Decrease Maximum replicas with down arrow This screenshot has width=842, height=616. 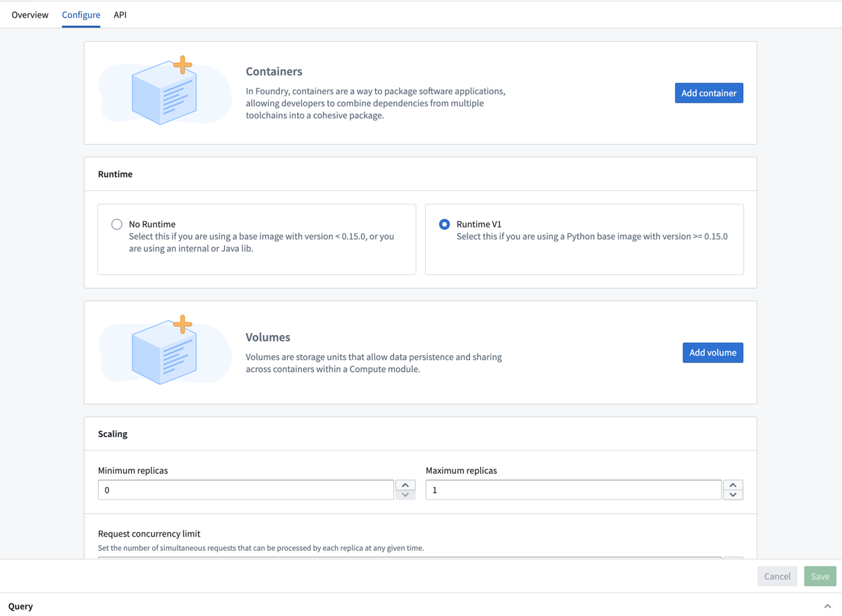point(733,494)
